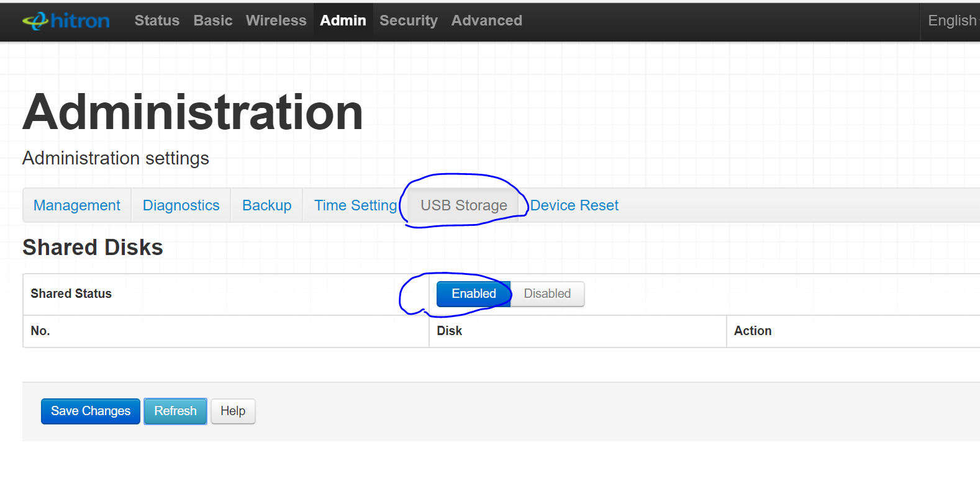Open the English language dropdown
The height and width of the screenshot is (502, 980).
click(952, 20)
